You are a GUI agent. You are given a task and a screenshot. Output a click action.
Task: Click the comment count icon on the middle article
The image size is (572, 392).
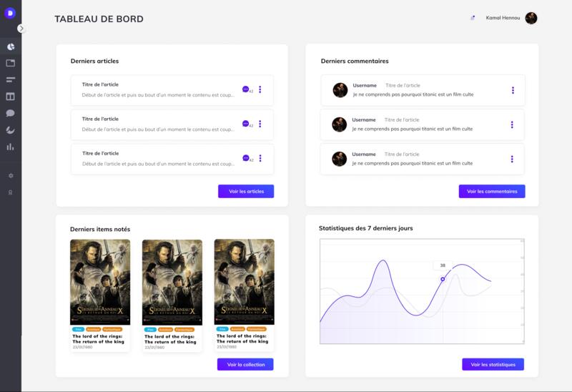click(x=245, y=124)
